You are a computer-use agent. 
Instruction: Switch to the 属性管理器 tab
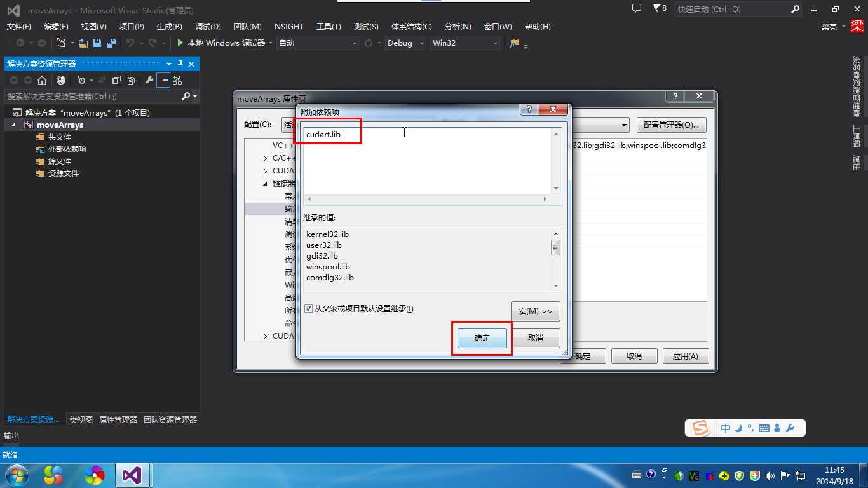pos(118,419)
